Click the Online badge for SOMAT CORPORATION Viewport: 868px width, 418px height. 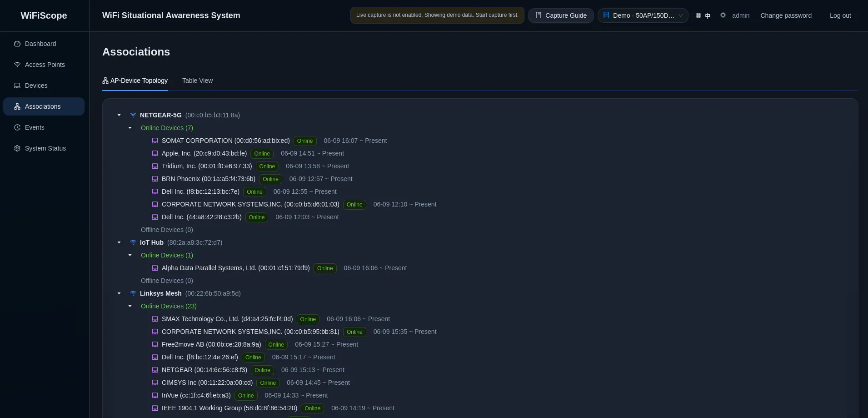coord(305,141)
